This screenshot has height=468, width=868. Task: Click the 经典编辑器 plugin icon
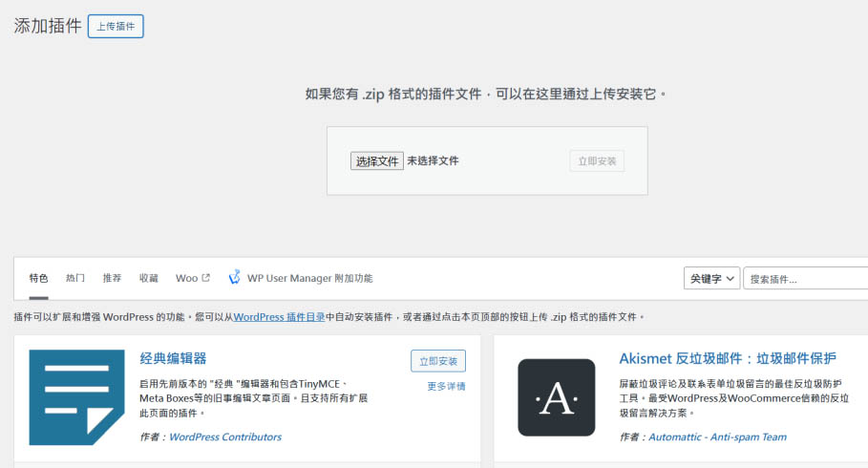pos(77,397)
